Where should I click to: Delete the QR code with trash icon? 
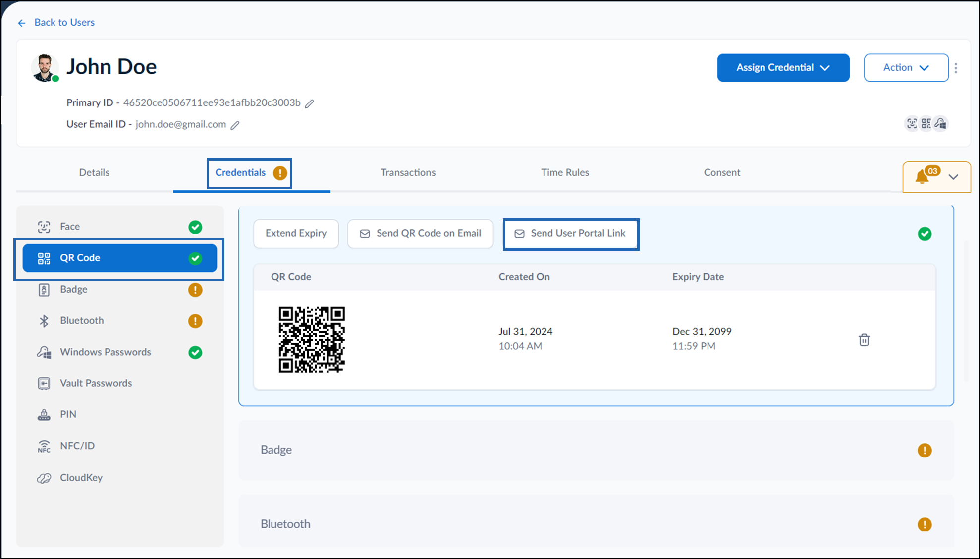click(864, 340)
